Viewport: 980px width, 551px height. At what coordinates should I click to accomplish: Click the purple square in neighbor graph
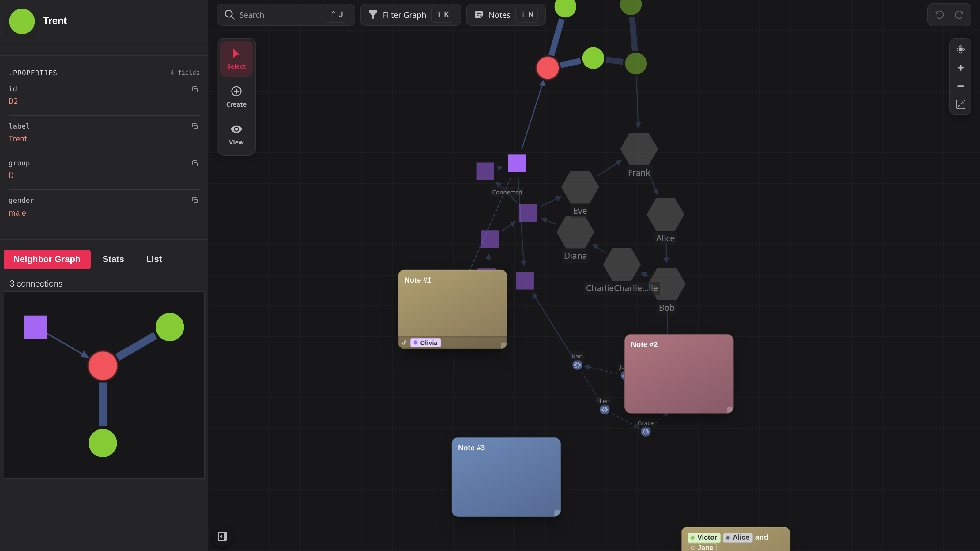click(x=36, y=327)
